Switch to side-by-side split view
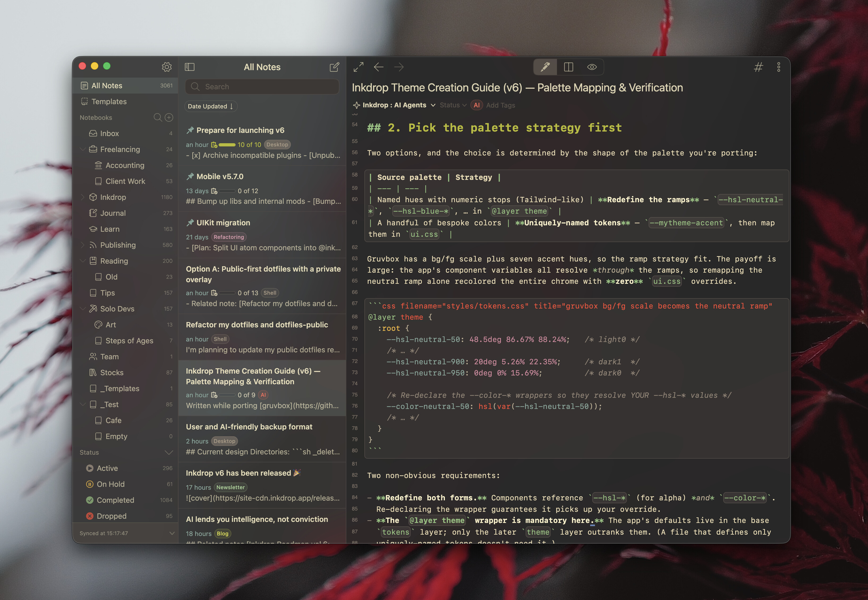 (568, 67)
